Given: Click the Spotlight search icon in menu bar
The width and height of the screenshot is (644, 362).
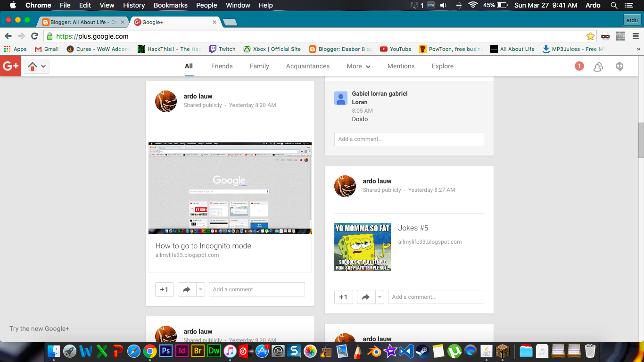Looking at the screenshot, I should pyautogui.click(x=613, y=5).
